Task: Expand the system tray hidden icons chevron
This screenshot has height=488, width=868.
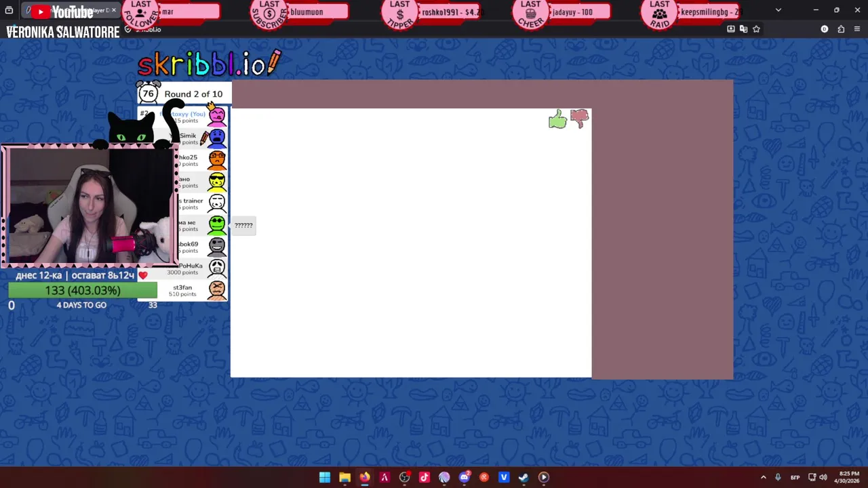Action: click(x=763, y=477)
